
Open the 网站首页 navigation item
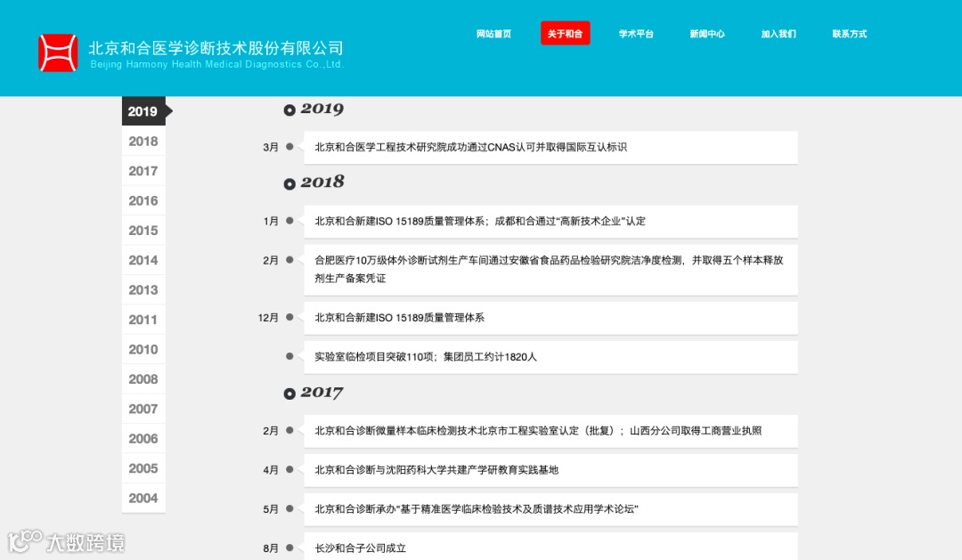pyautogui.click(x=493, y=34)
